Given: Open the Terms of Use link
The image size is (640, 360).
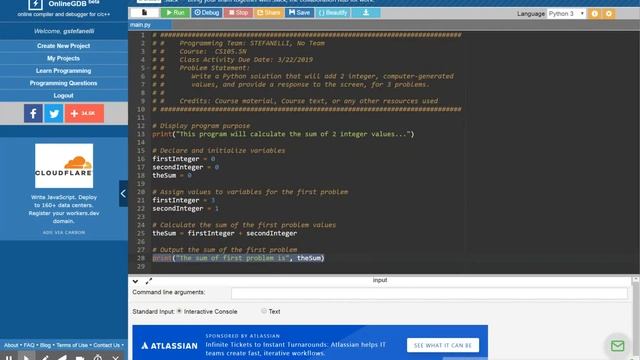Looking at the screenshot, I should 72,345.
